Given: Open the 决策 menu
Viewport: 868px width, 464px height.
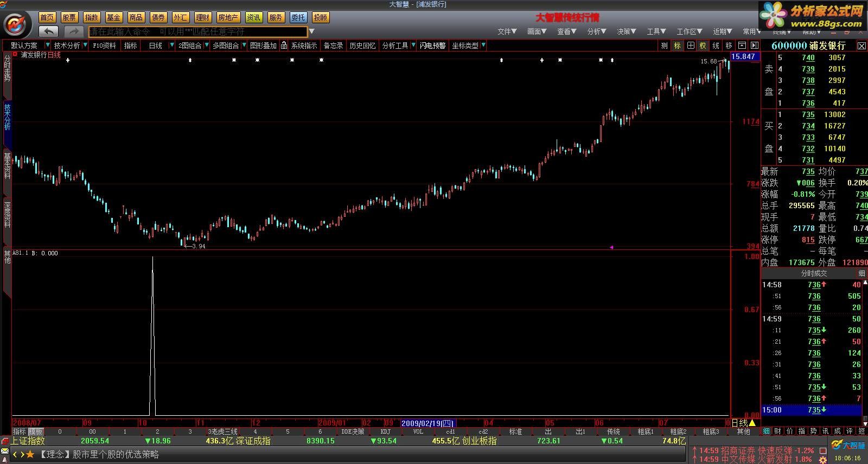Looking at the screenshot, I should pos(627,31).
